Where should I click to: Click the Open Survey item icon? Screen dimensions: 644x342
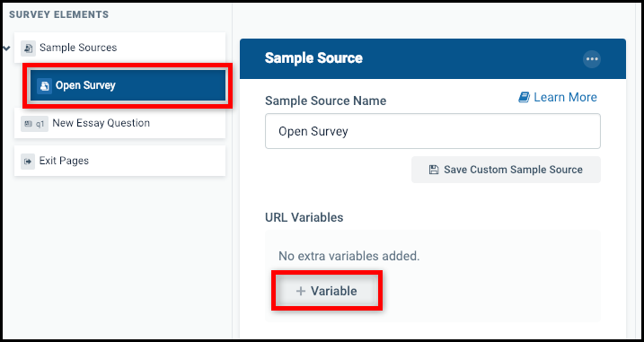44,86
